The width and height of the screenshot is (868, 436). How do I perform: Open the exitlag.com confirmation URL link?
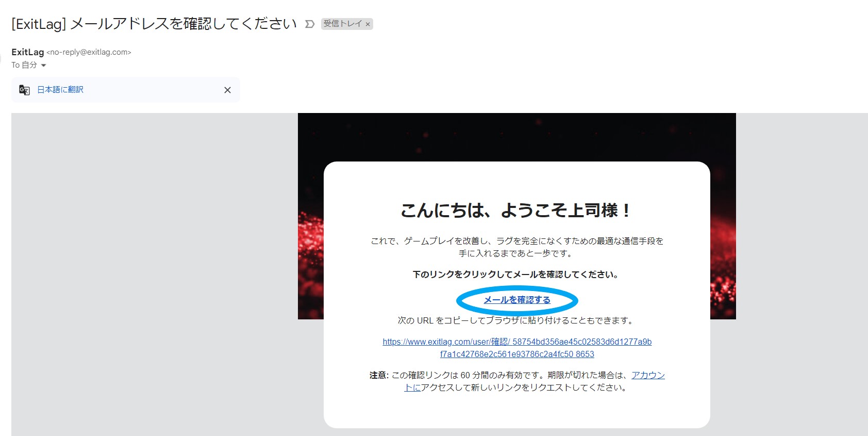pos(517,348)
